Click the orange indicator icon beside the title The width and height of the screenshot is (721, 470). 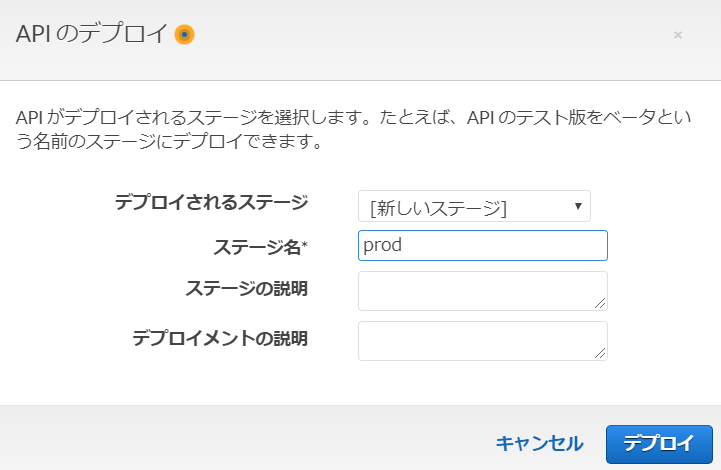(x=184, y=35)
